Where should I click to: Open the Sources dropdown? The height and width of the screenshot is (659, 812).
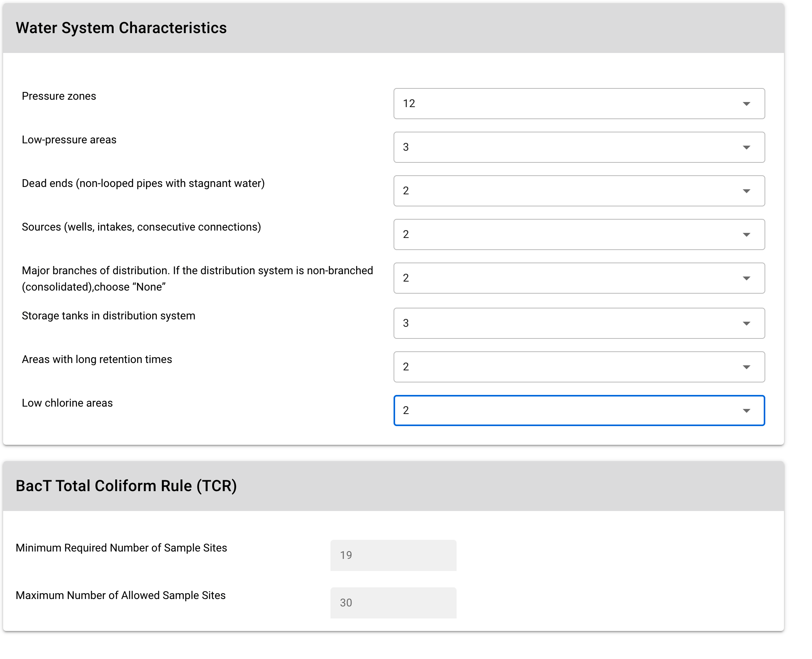[x=579, y=234]
